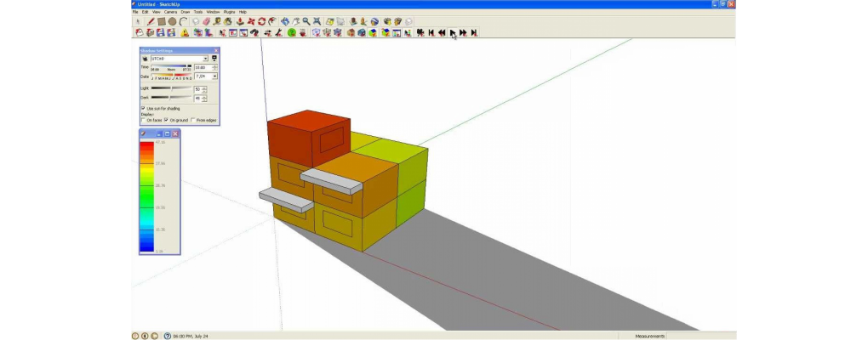Viewport: 868px width, 340px height.
Task: Disable 'On ground' shadow display
Action: [166, 120]
